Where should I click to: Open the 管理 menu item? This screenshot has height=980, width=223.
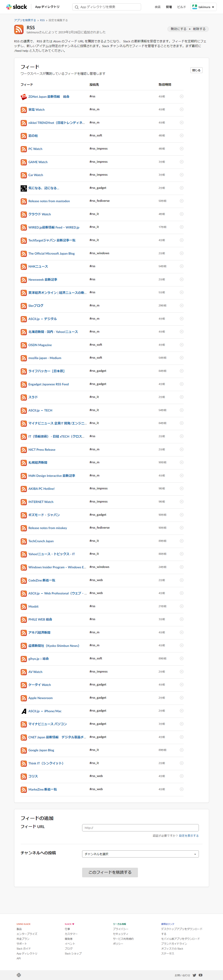click(169, 7)
